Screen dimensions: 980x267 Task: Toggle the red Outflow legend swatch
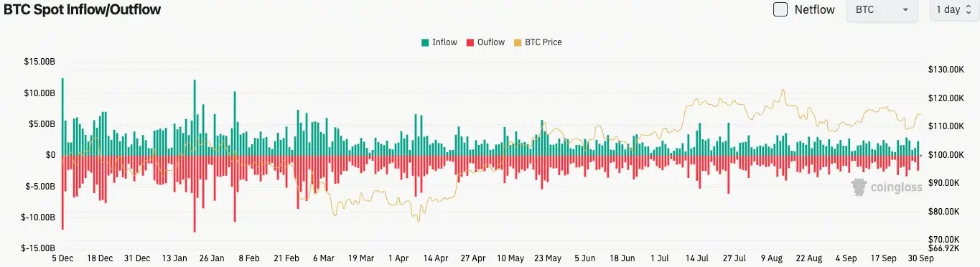pos(470,42)
